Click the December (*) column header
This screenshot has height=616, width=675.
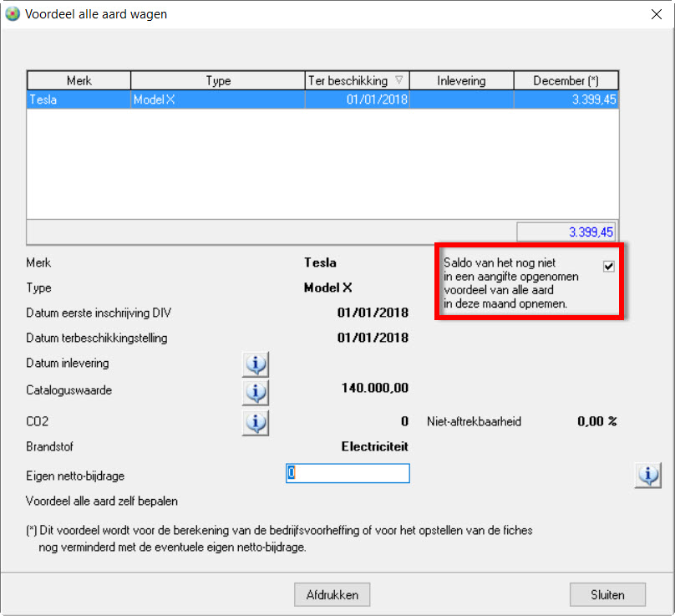point(566,80)
